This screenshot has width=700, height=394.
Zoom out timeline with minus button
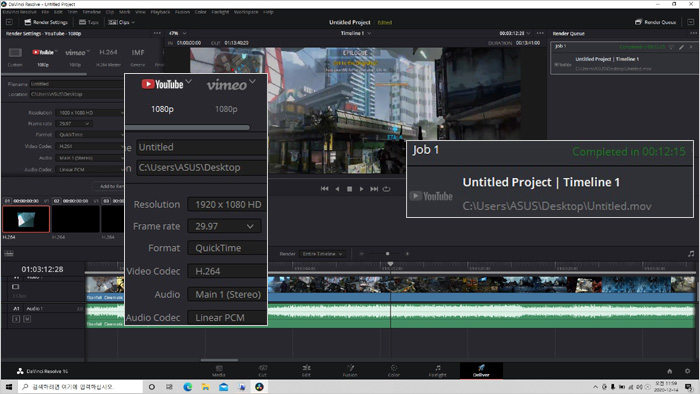pyautogui.click(x=362, y=254)
